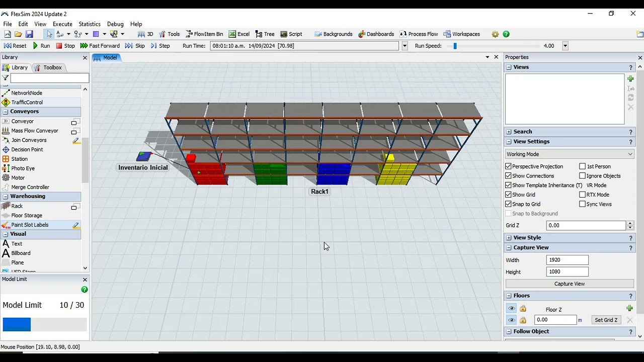Open the Run Speed dropdown arrow

pos(565,46)
